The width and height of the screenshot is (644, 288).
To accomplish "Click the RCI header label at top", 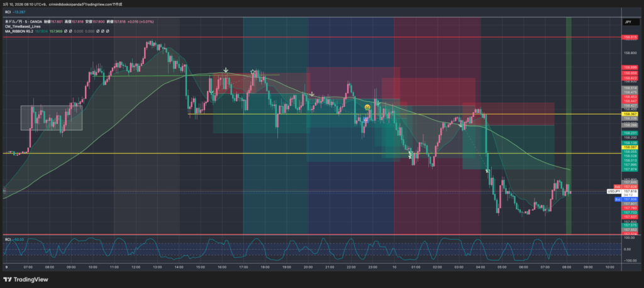I will click(8, 12).
